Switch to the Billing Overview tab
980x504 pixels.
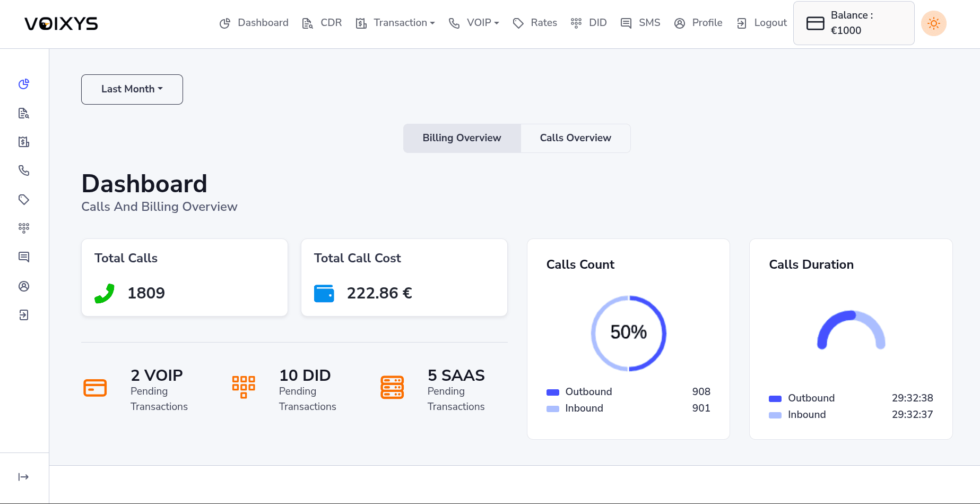(x=462, y=138)
